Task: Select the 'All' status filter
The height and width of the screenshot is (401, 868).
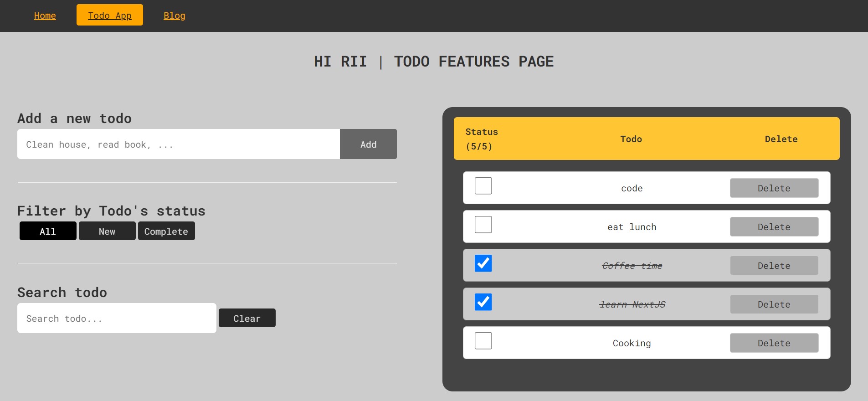Action: (48, 231)
